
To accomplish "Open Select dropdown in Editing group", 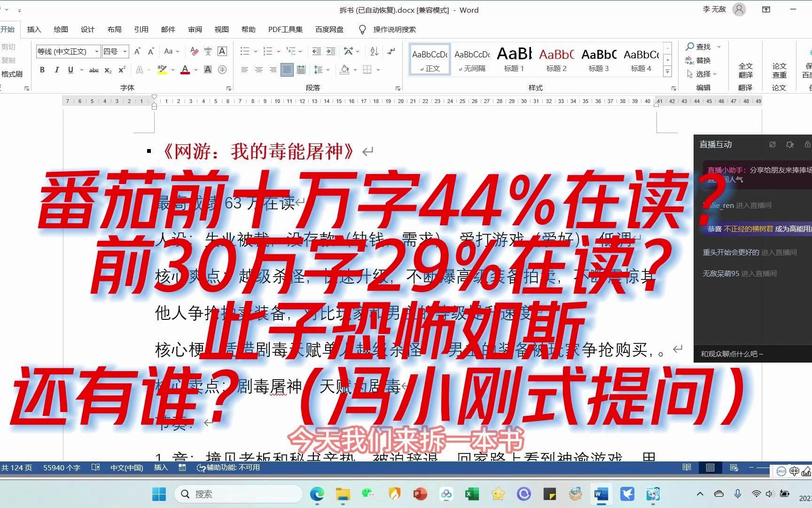I will tap(701, 74).
